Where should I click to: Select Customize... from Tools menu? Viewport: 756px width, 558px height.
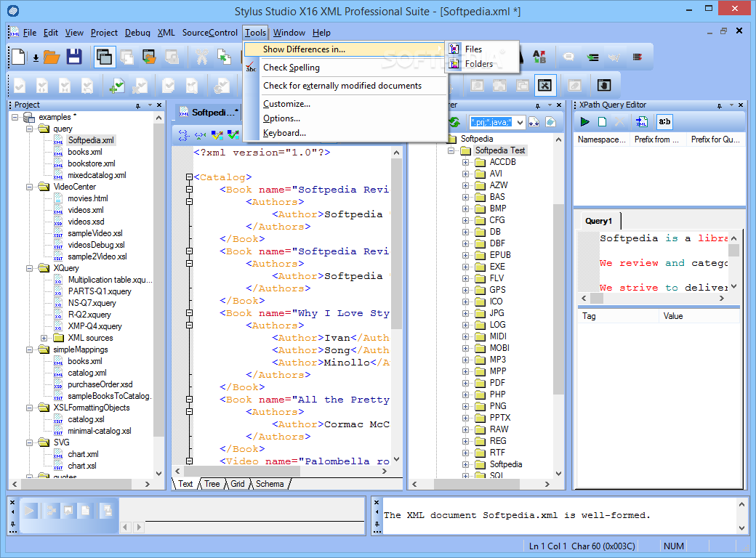pos(345,104)
